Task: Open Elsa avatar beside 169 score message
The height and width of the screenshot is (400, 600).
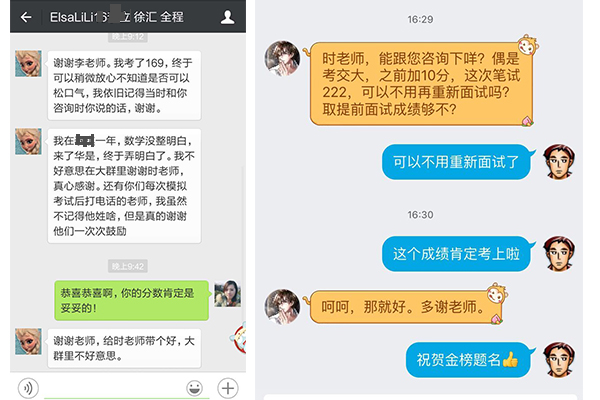Action: 28,64
